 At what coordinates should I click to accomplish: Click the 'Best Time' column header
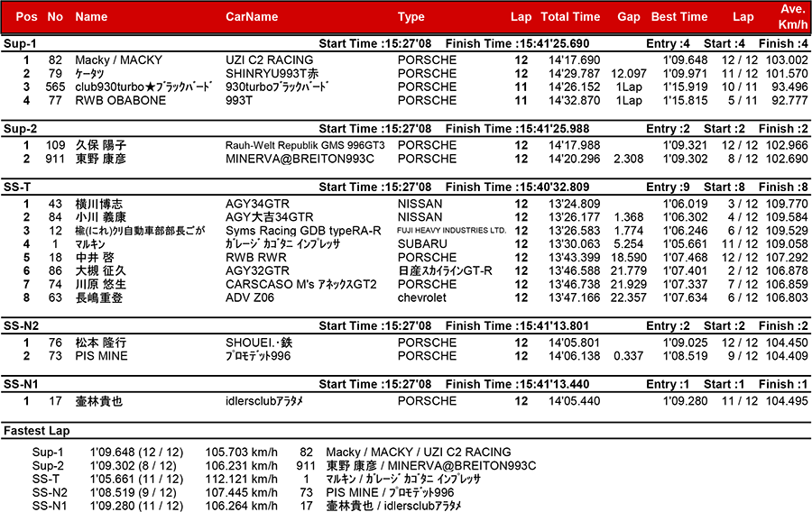[x=678, y=16]
